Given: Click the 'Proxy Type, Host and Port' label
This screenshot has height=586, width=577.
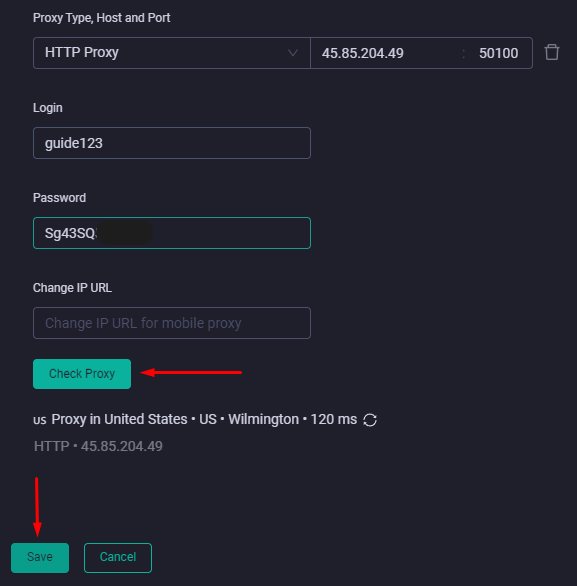Looking at the screenshot, I should tap(102, 18).
